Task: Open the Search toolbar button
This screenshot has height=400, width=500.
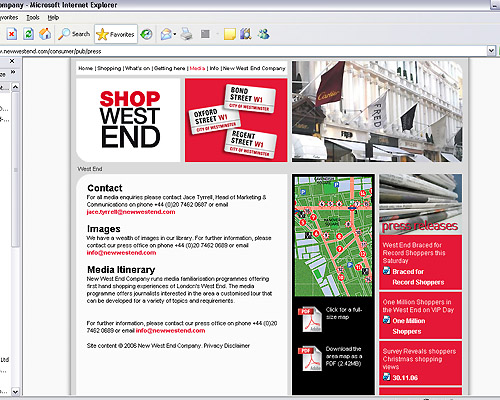Action: point(74,34)
